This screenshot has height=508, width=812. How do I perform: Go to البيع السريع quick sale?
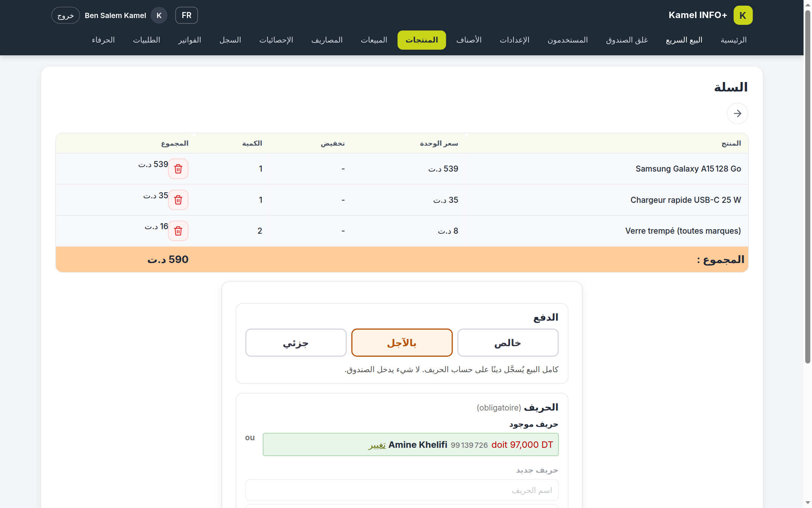point(684,40)
